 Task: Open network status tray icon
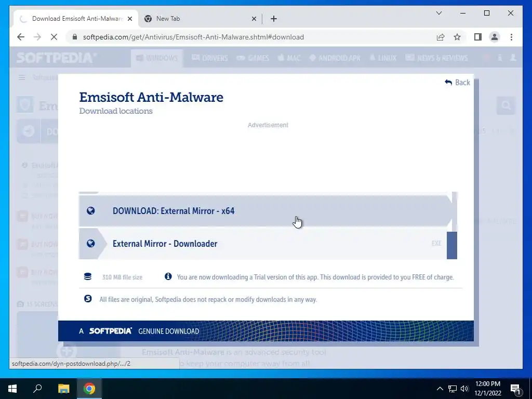pyautogui.click(x=453, y=389)
